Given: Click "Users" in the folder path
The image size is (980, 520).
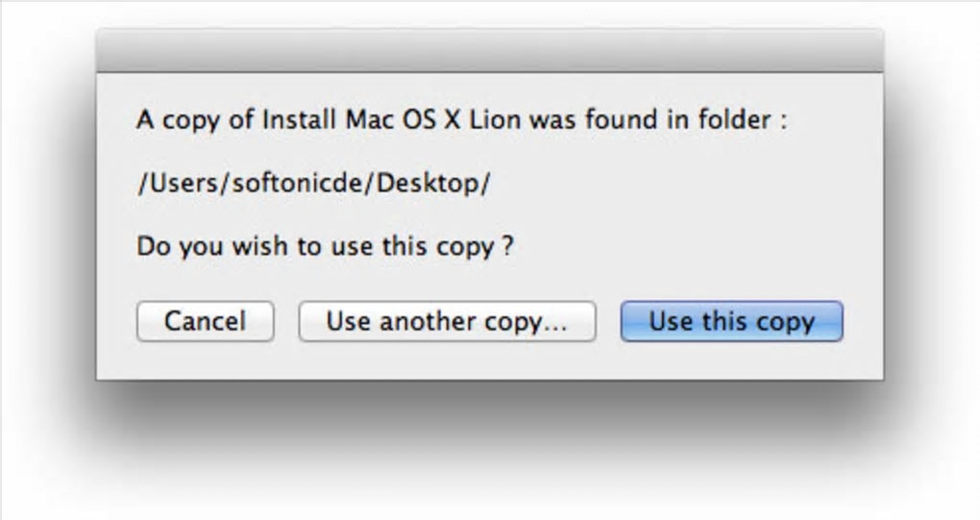Looking at the screenshot, I should pos(182,184).
